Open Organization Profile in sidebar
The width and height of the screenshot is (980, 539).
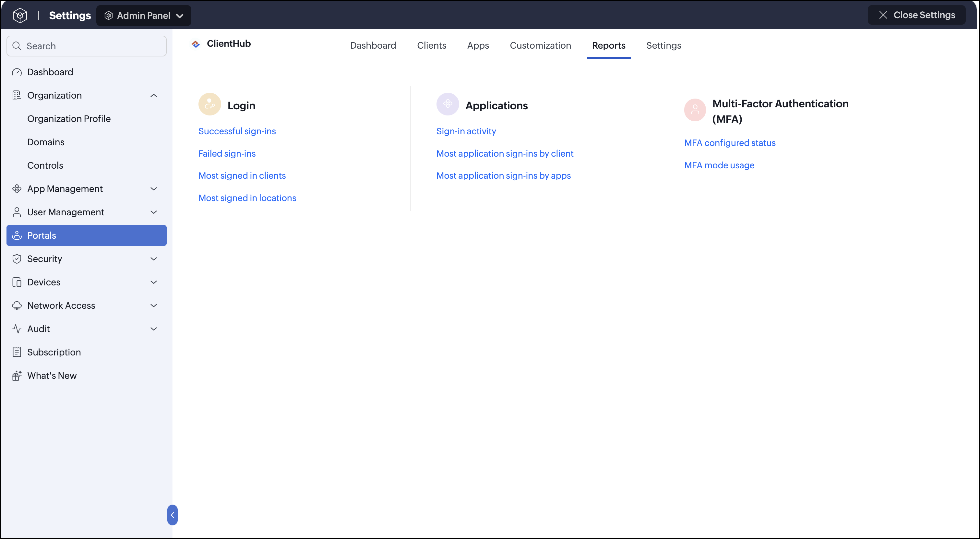click(x=69, y=119)
